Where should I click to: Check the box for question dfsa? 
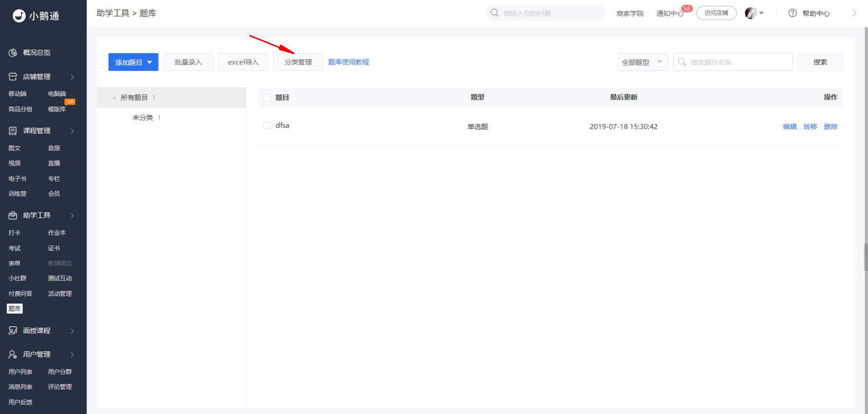267,125
